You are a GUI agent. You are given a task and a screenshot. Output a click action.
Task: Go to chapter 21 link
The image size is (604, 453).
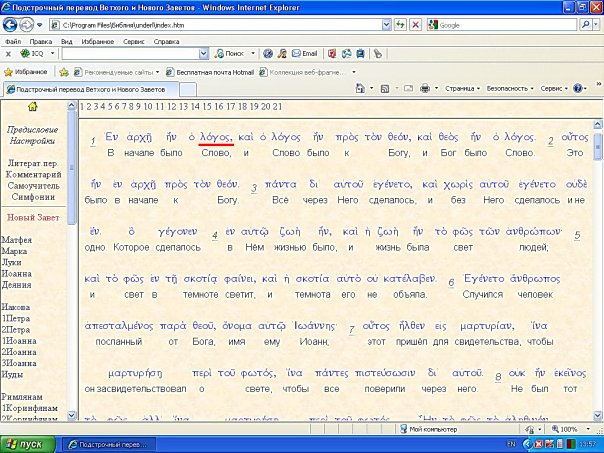(275, 106)
